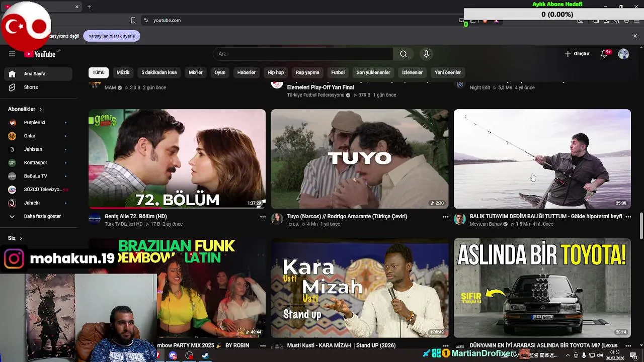
Task: Click Mevtcan Bahav channel avatar
Action: click(460, 219)
